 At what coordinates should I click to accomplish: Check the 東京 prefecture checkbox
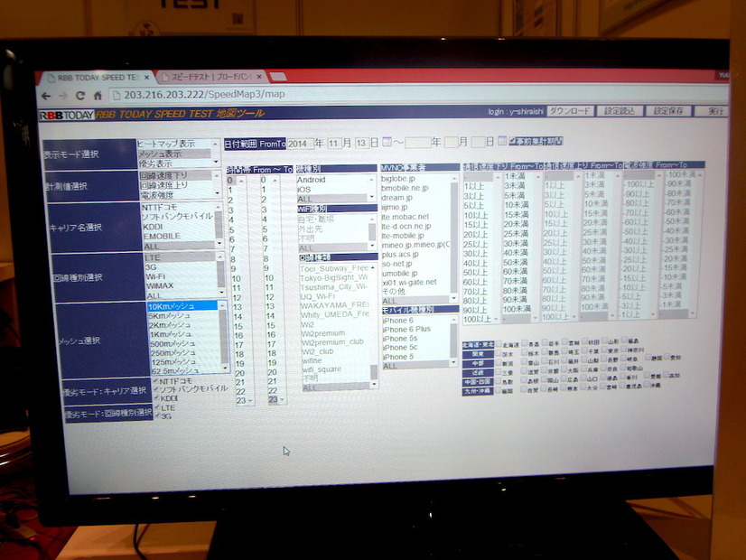605,349
